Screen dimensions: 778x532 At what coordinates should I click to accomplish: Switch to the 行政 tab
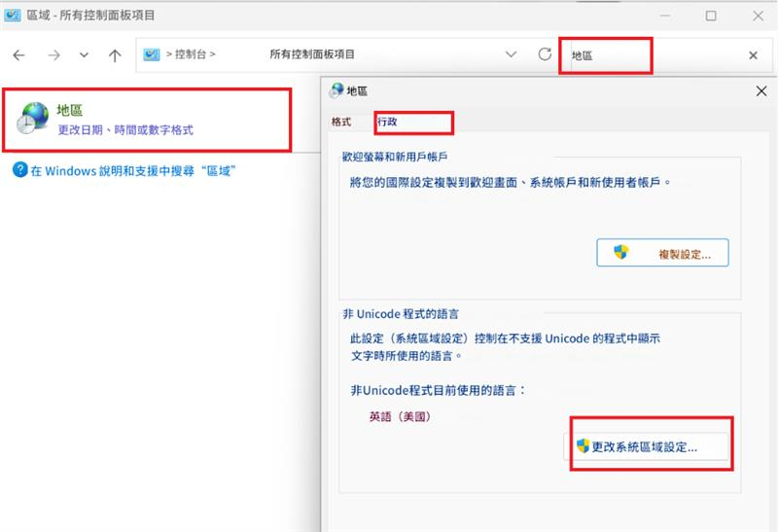(387, 122)
